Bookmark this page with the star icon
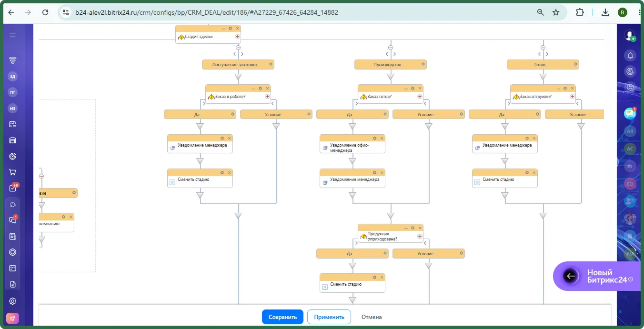Image resolution: width=644 pixels, height=329 pixels. [556, 12]
